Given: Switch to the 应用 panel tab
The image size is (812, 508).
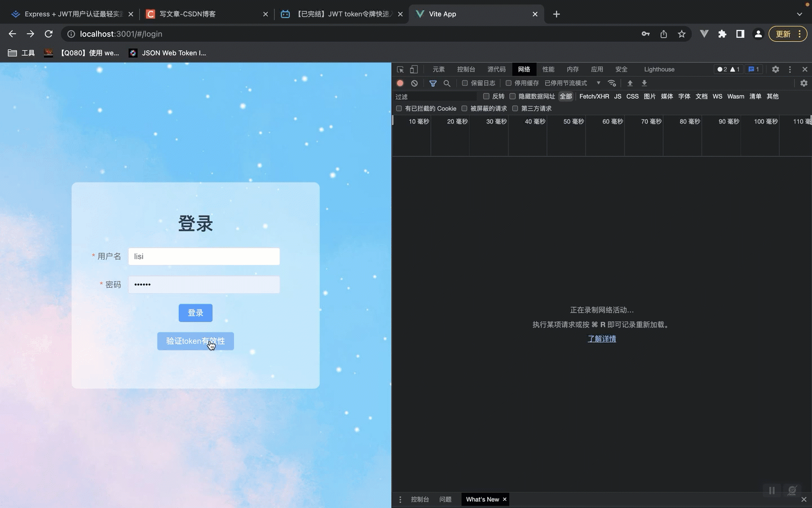Looking at the screenshot, I should 597,69.
